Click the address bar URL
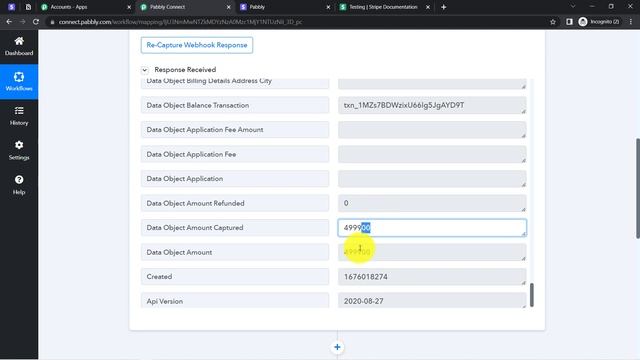This screenshot has height=360, width=640. [x=180, y=22]
